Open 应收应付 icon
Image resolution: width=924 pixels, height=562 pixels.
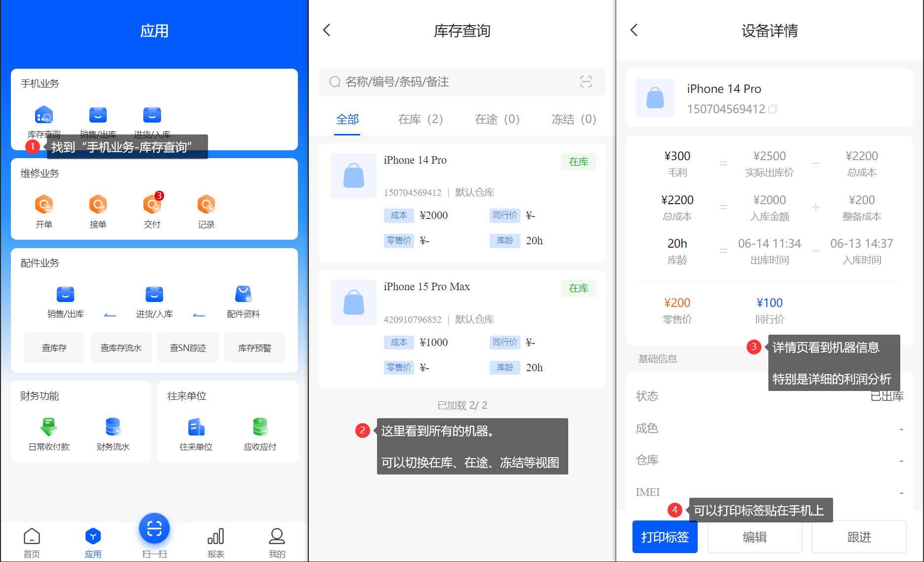click(260, 427)
